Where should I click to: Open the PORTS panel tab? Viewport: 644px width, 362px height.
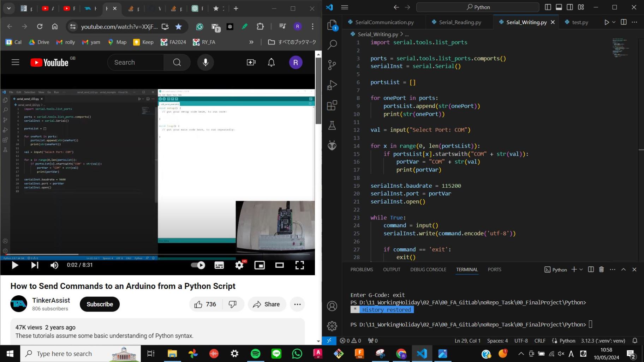click(x=494, y=270)
